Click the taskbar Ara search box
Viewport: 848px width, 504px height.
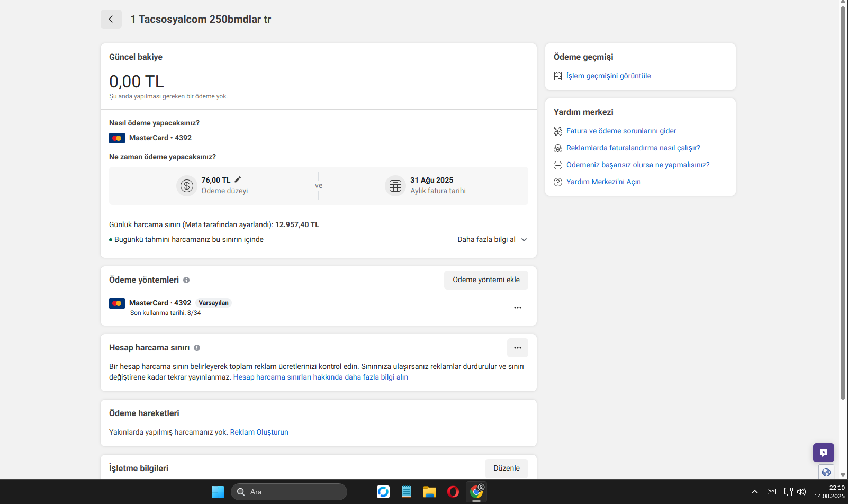point(289,492)
